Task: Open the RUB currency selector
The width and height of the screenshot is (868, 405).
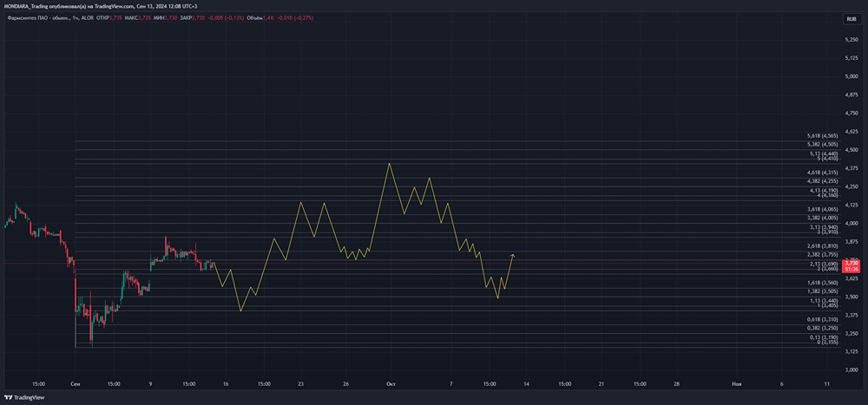Action: [851, 19]
